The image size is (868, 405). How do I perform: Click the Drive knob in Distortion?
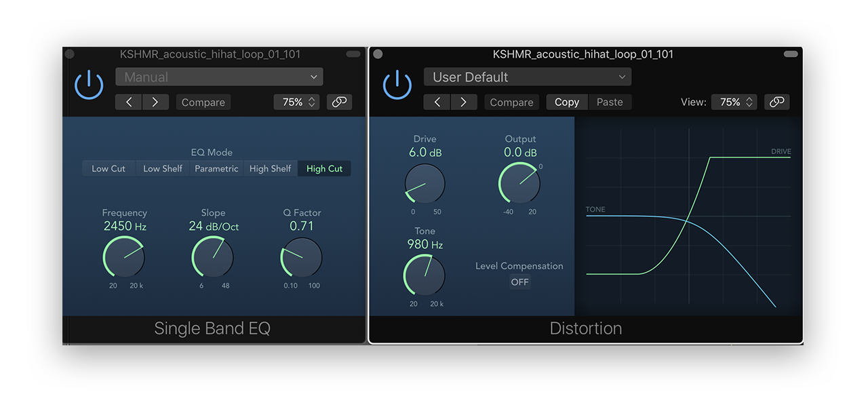click(x=425, y=183)
